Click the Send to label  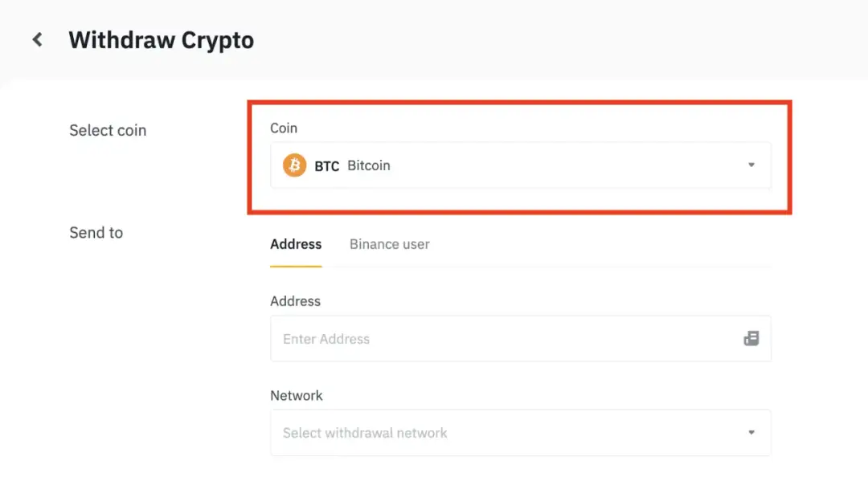click(x=96, y=232)
